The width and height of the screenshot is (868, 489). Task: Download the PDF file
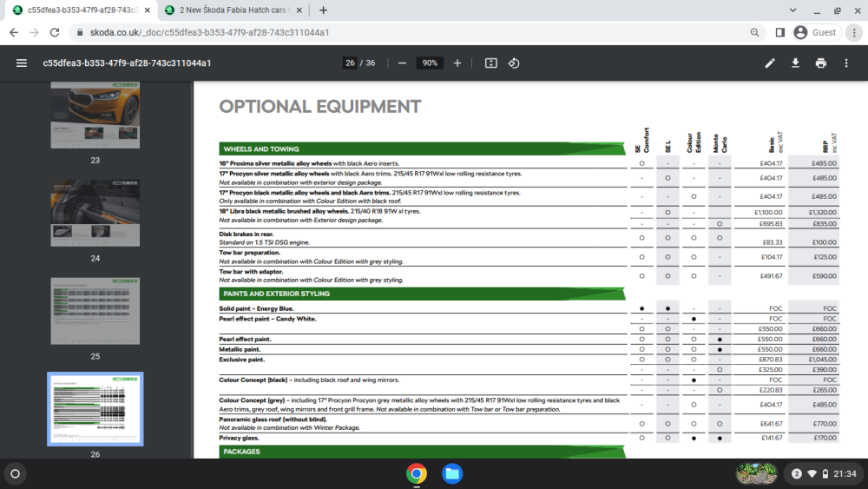tap(795, 63)
